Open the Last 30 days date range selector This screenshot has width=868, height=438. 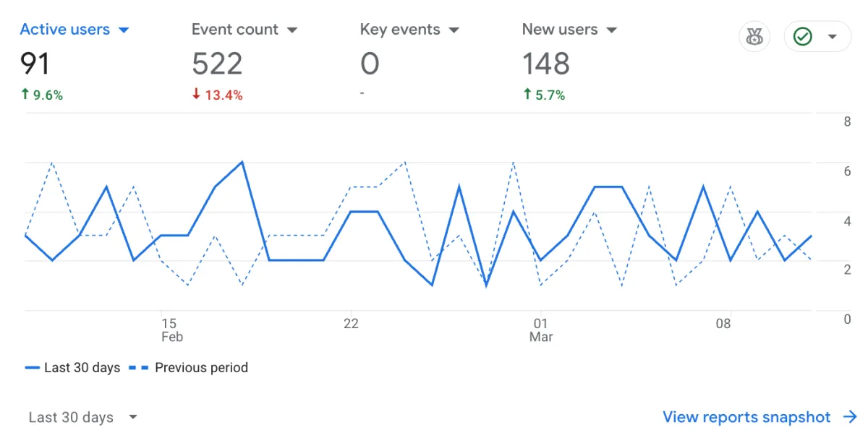pyautogui.click(x=78, y=417)
